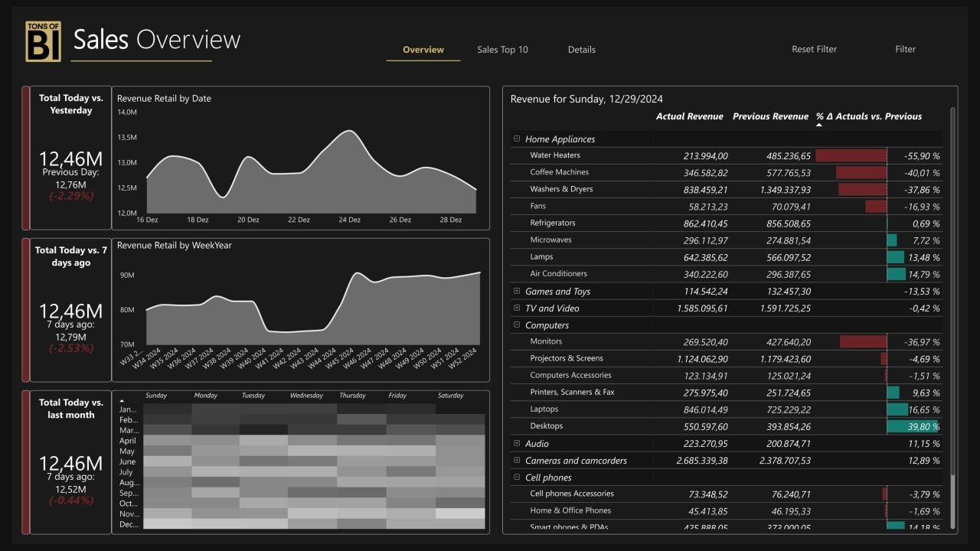
Task: Sort by Actual Revenue column header
Action: [x=690, y=116]
